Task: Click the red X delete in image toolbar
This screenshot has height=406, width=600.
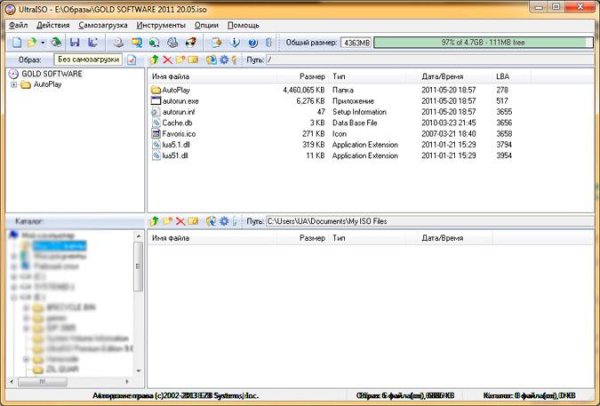Action: 167,60
